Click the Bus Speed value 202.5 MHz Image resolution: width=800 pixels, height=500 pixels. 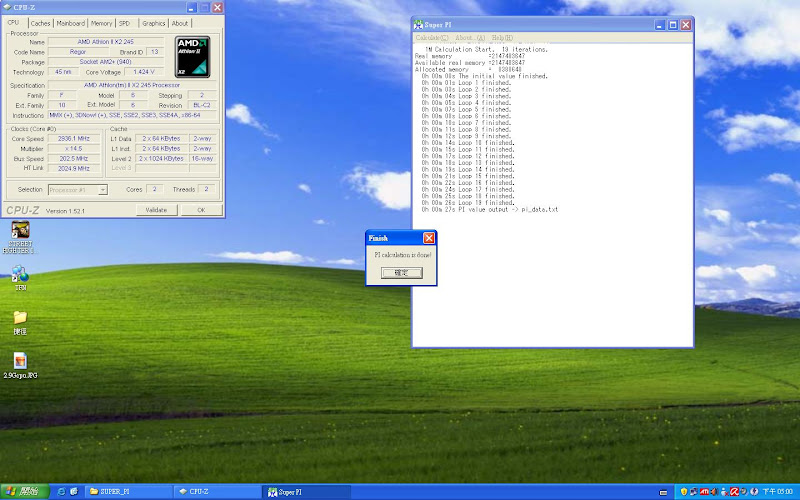click(74, 159)
